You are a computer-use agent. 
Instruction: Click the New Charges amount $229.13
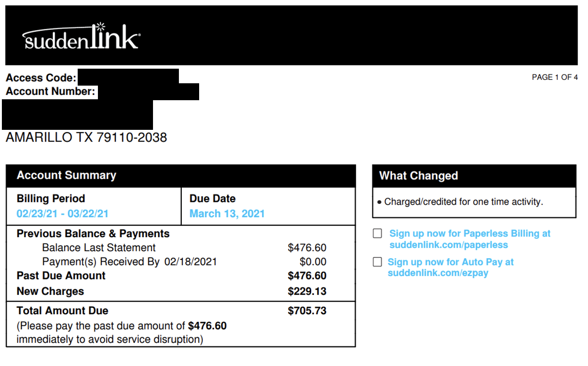click(307, 291)
